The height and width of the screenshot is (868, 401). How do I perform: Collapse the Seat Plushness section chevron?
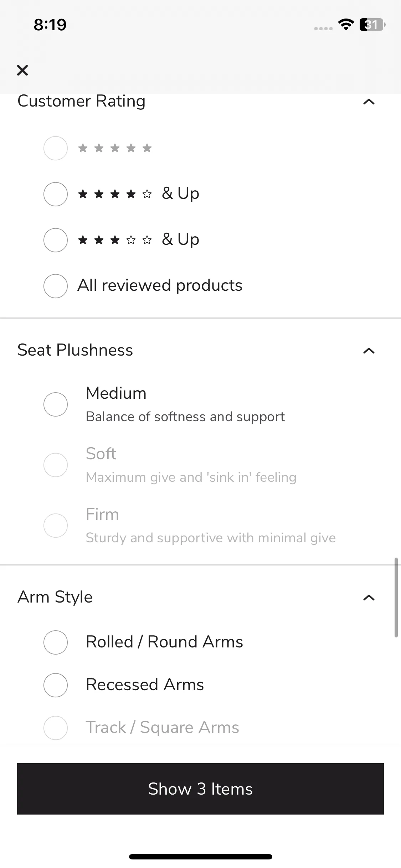click(369, 351)
